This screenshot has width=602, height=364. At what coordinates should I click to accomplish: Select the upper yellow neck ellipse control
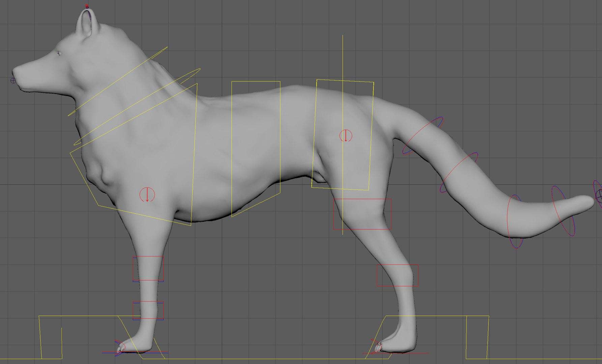point(118,81)
